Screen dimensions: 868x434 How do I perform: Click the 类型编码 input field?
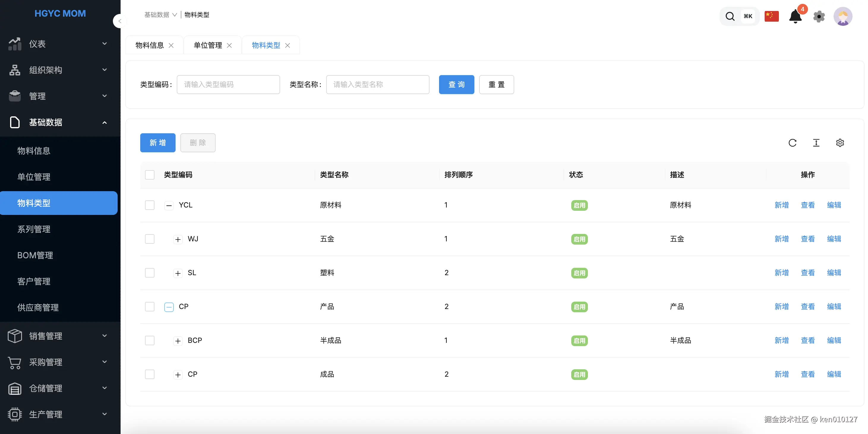228,85
